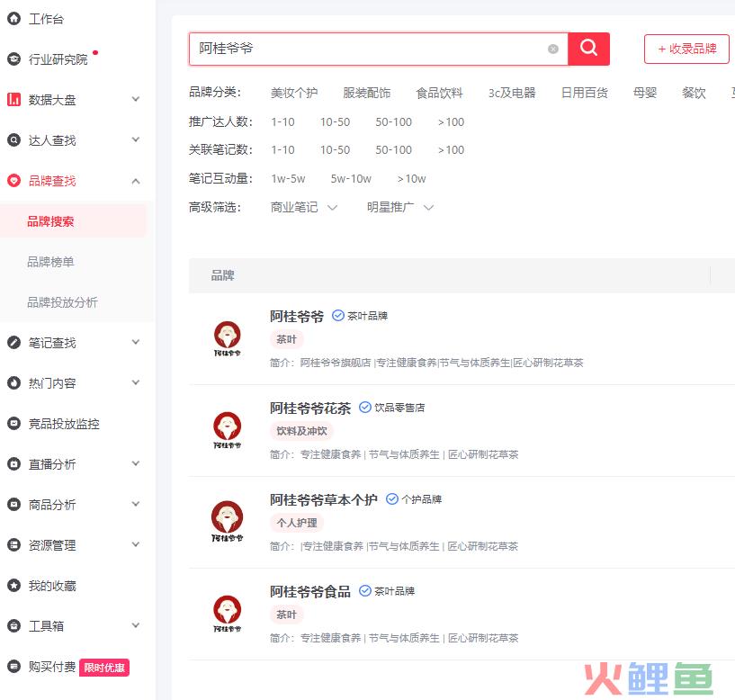
Task: Filter brand category by 母婴
Action: (x=645, y=93)
